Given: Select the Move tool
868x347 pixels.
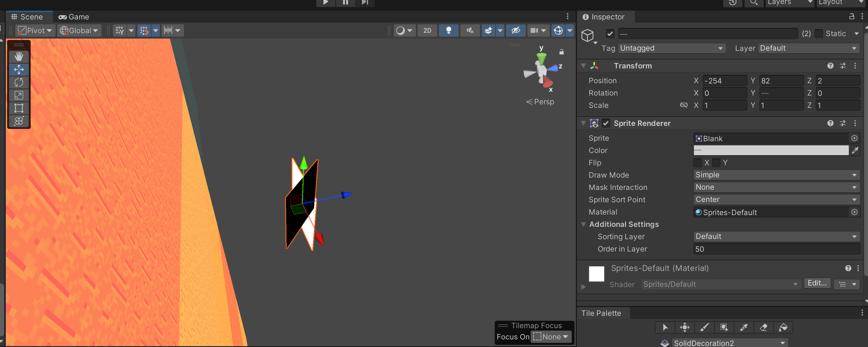Looking at the screenshot, I should 19,70.
